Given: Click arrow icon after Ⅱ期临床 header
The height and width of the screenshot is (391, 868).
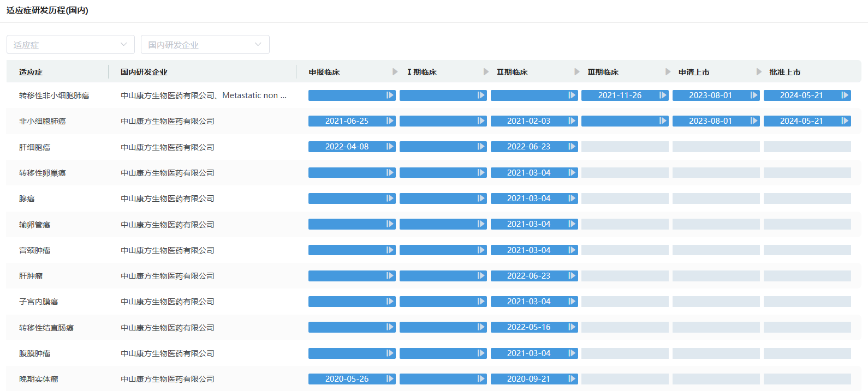Looking at the screenshot, I should coord(577,72).
